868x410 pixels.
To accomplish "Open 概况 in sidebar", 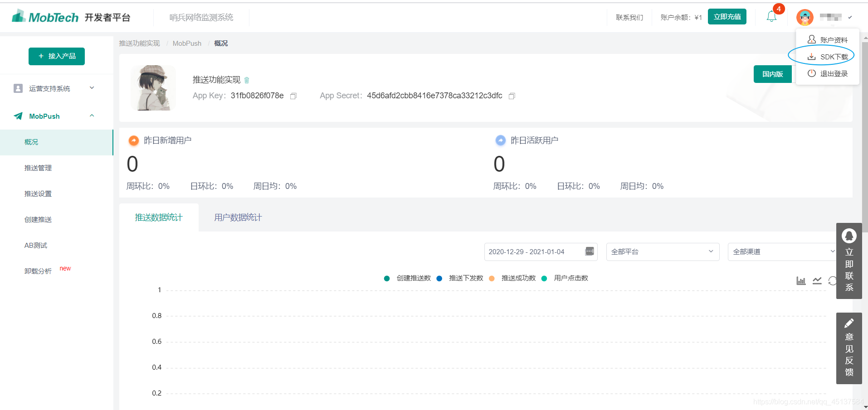I will 56,142.
